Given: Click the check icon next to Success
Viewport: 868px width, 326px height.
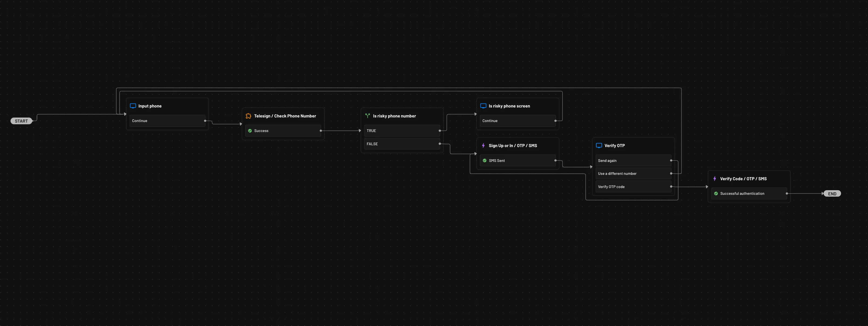Looking at the screenshot, I should (x=250, y=131).
